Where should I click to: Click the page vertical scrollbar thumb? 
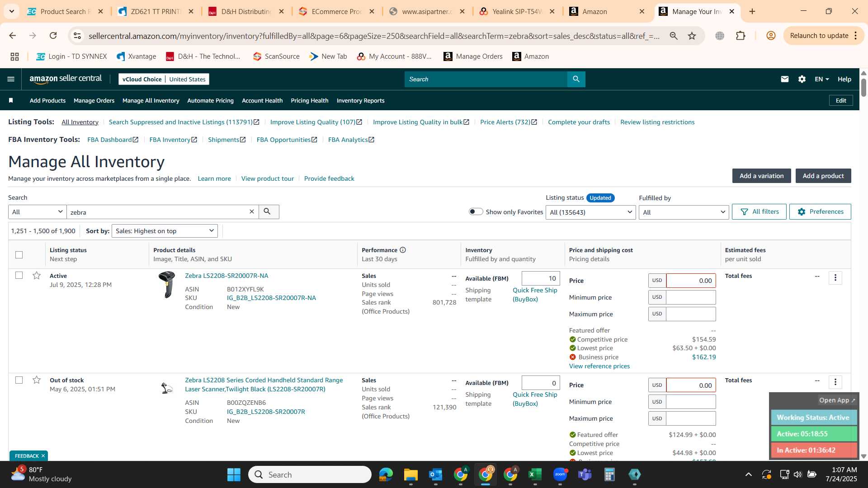pyautogui.click(x=863, y=87)
